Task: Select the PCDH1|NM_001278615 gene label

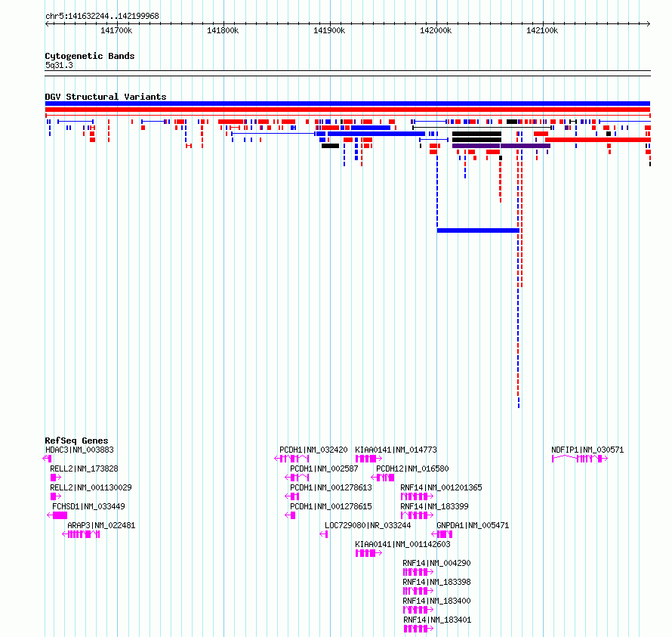Action: tap(331, 506)
